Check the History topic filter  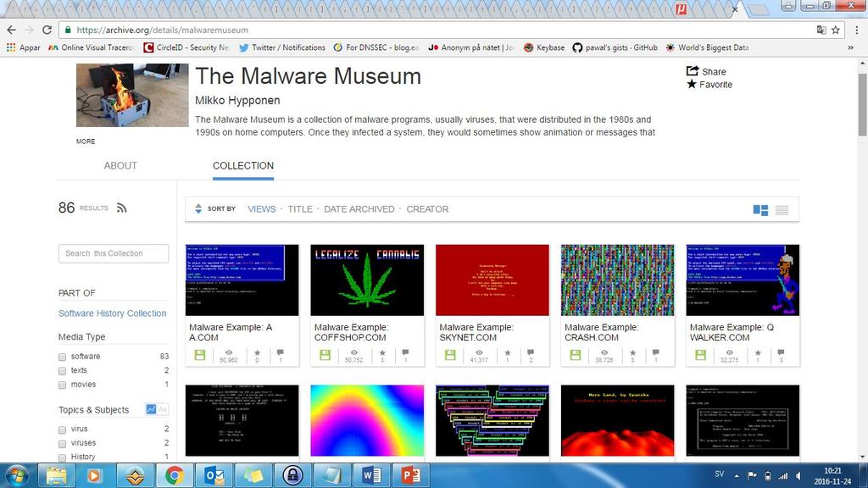coord(62,457)
